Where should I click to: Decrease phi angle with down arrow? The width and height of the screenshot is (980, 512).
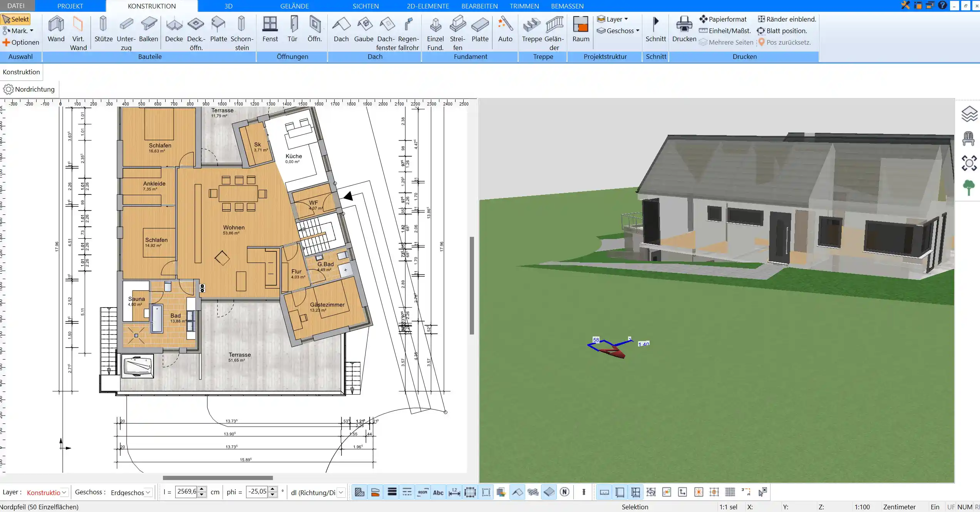(273, 495)
